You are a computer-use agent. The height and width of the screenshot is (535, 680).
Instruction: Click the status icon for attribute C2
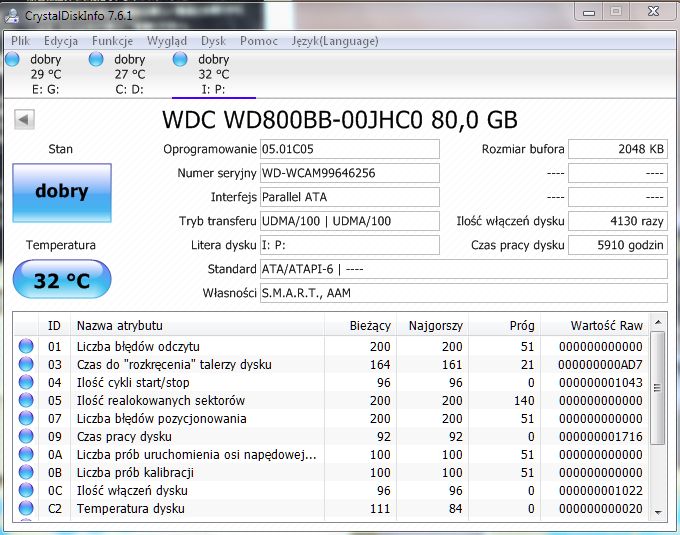pos(26,508)
